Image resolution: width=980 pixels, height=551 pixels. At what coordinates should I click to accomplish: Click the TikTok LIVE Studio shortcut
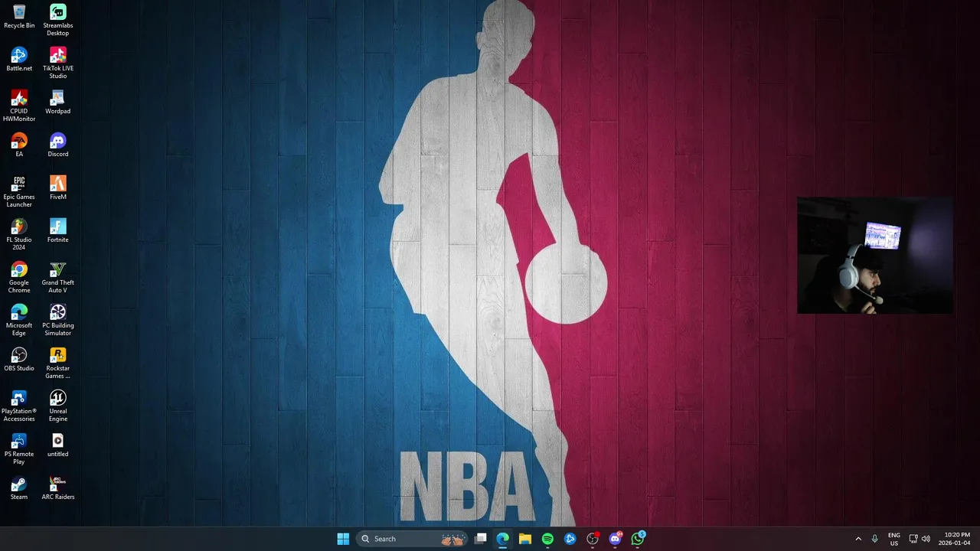pos(57,63)
